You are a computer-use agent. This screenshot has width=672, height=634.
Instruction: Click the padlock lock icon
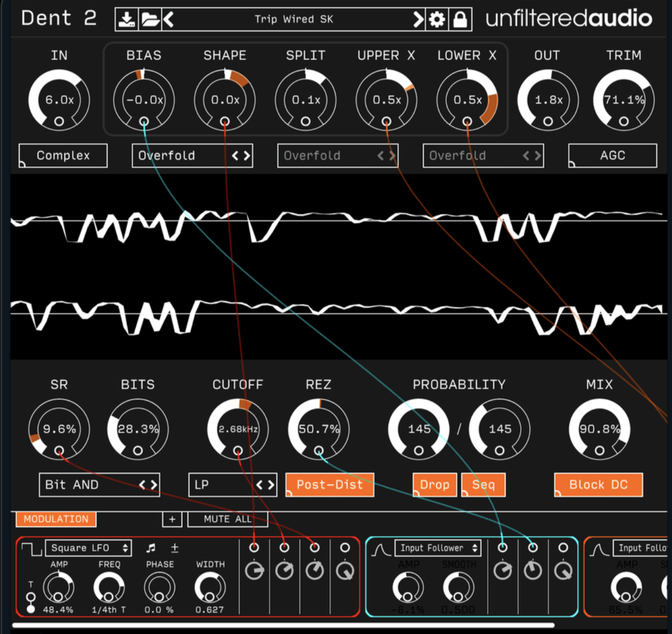pos(460,20)
